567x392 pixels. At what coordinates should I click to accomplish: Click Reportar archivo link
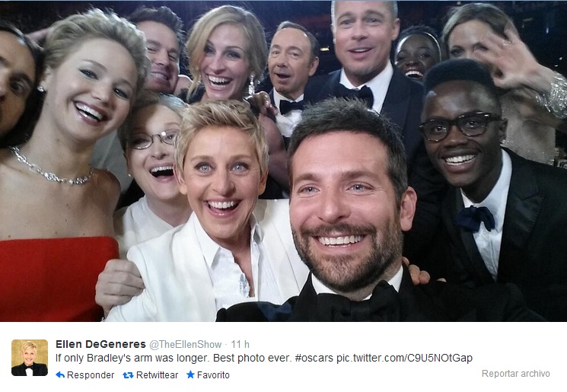516,374
